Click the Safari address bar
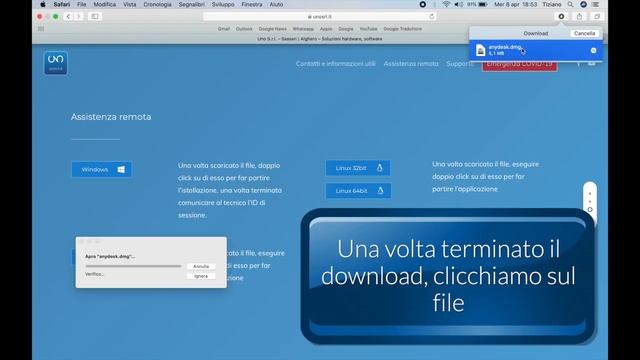 pyautogui.click(x=320, y=16)
